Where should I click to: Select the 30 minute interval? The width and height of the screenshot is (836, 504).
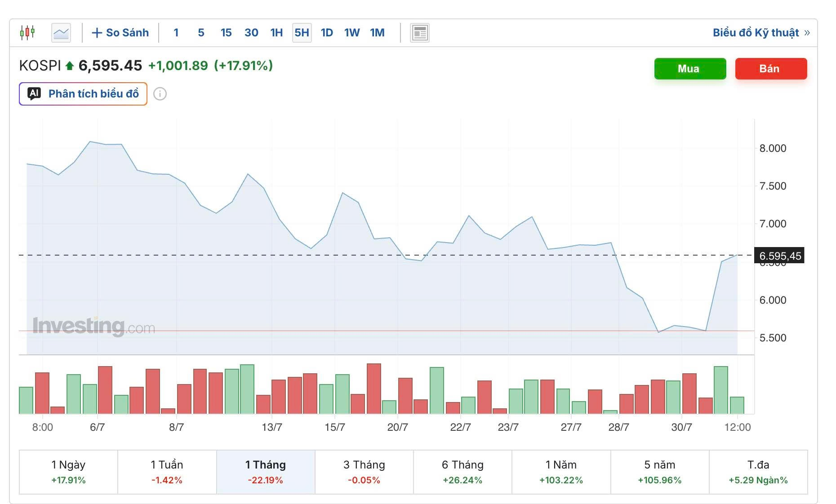point(251,33)
